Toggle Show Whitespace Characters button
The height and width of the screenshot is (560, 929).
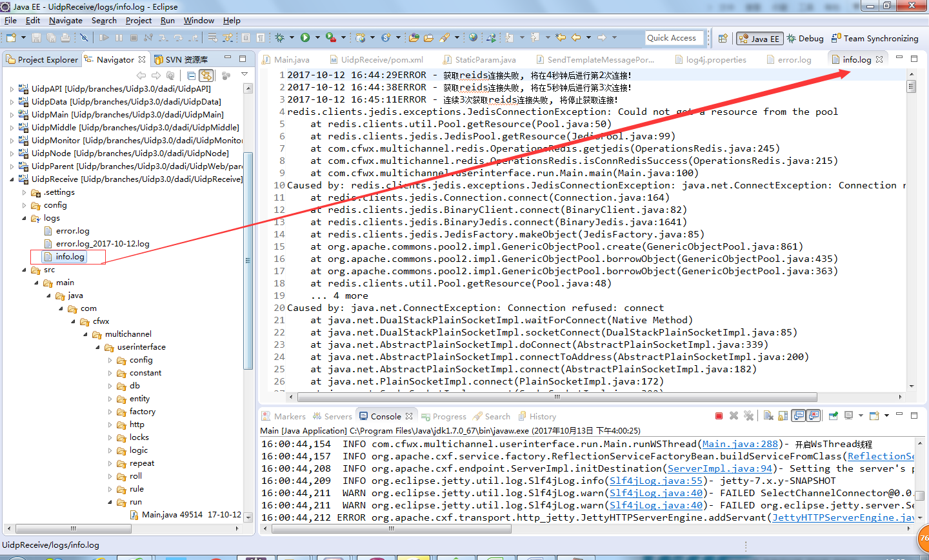[261, 37]
